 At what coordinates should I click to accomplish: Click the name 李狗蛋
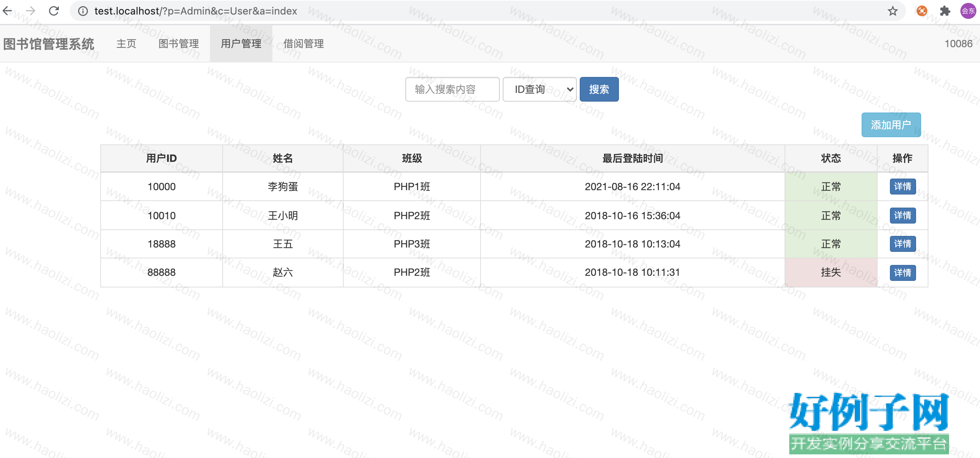click(283, 187)
